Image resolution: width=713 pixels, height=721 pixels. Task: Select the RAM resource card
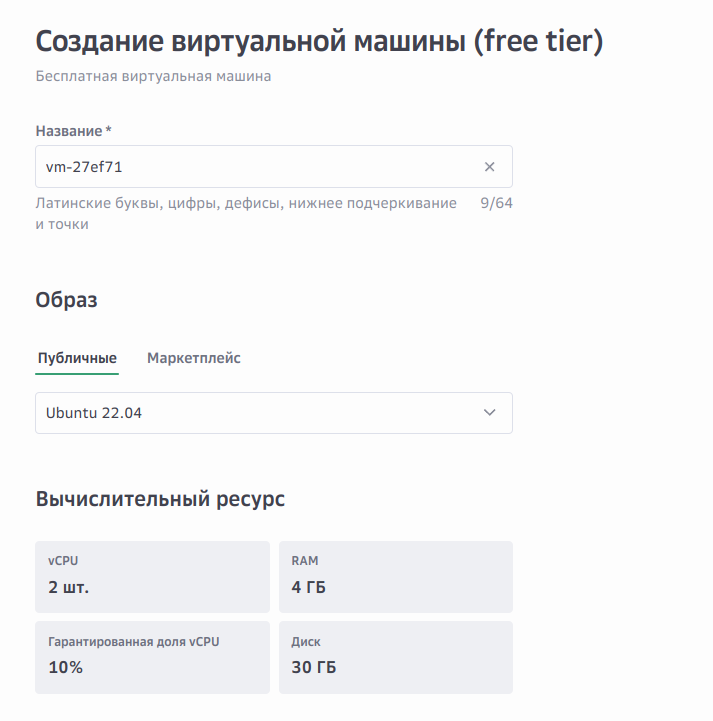396,577
